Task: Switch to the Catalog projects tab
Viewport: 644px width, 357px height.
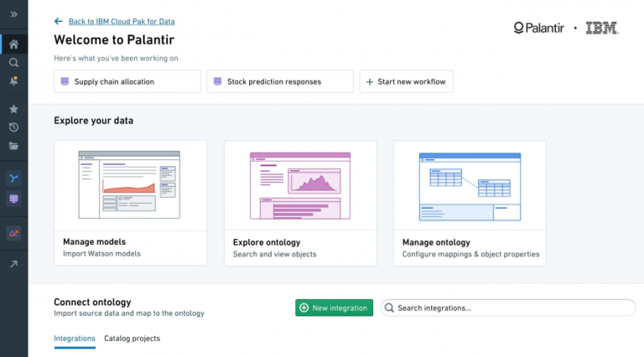Action: click(x=132, y=339)
